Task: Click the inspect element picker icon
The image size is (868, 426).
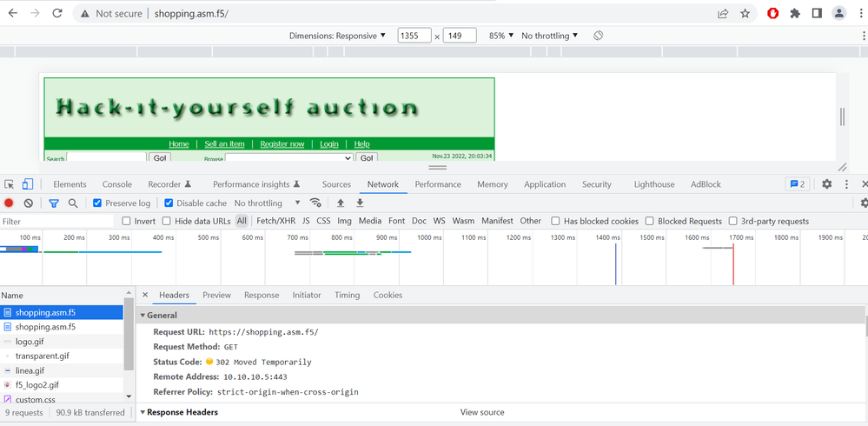Action: pyautogui.click(x=10, y=184)
